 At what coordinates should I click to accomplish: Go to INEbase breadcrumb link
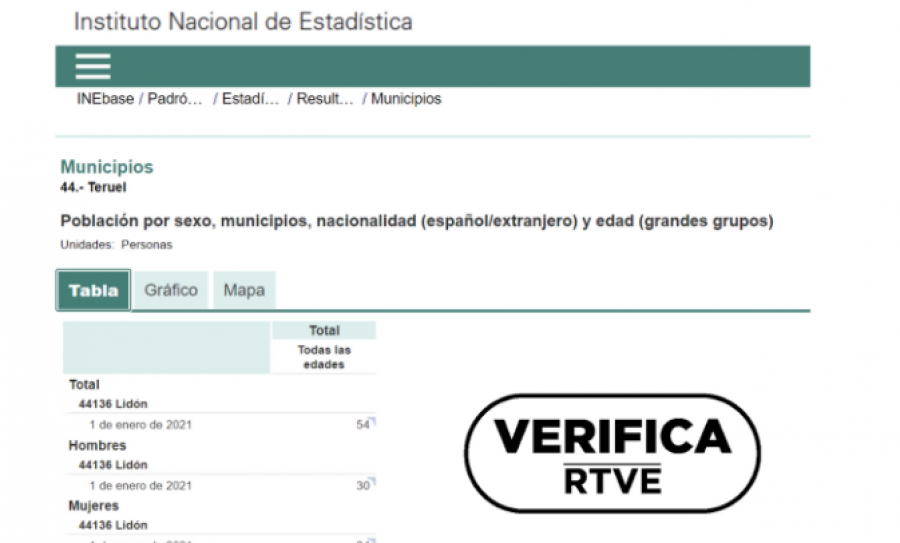click(106, 99)
